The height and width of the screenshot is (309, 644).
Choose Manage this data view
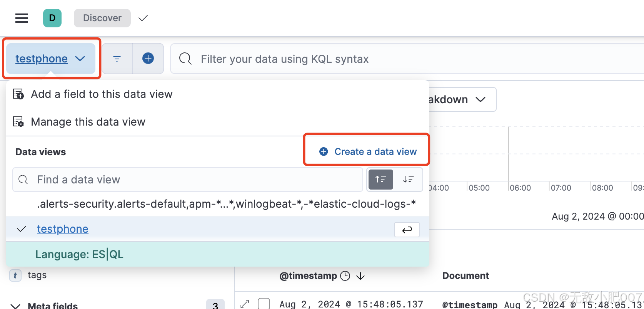point(88,122)
